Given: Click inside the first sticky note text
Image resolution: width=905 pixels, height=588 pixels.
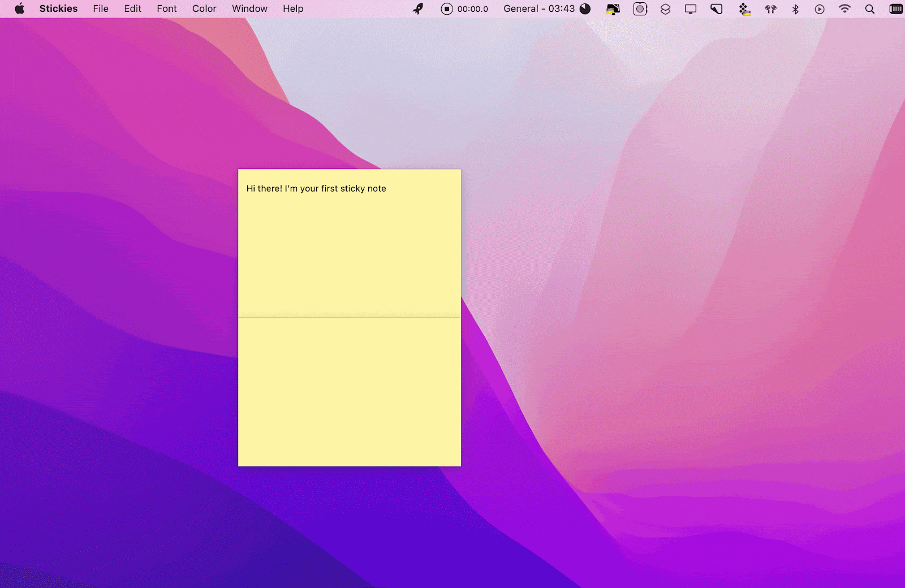Looking at the screenshot, I should [x=316, y=188].
